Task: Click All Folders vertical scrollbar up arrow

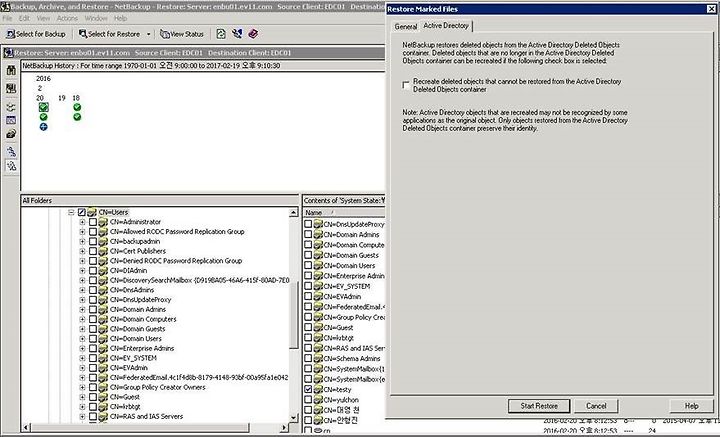Action: (294, 213)
